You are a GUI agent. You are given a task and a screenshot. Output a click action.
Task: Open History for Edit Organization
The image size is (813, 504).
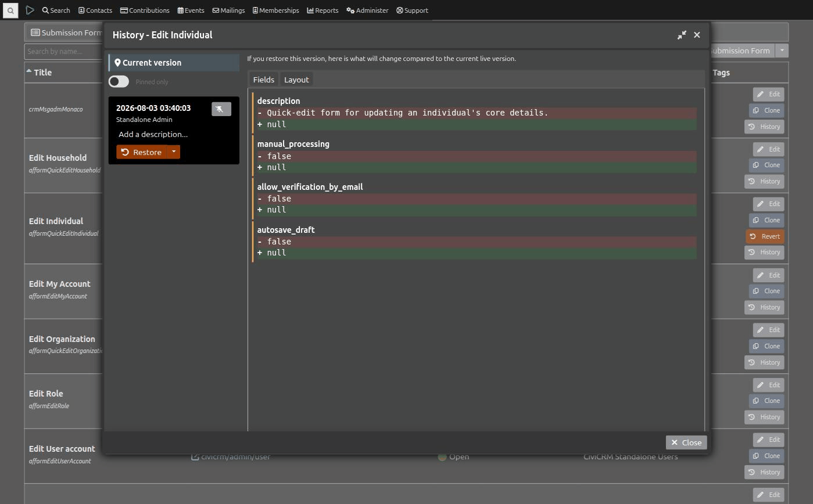pos(764,362)
